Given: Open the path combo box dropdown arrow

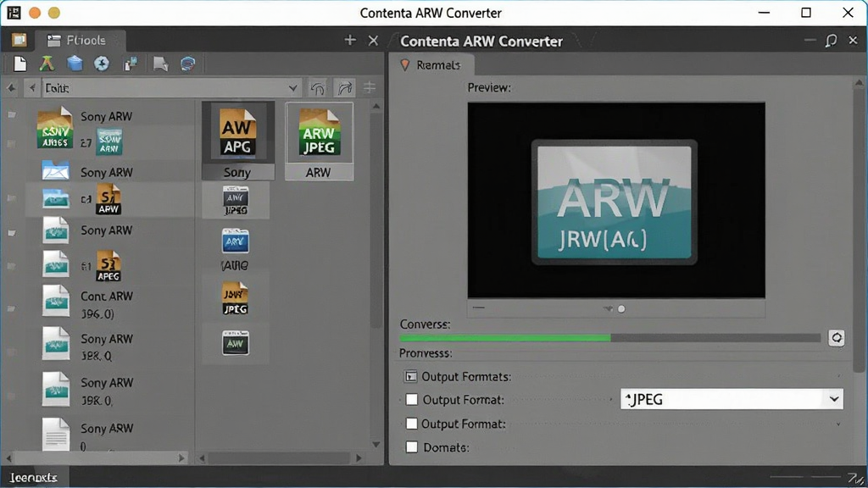Looking at the screenshot, I should 292,88.
